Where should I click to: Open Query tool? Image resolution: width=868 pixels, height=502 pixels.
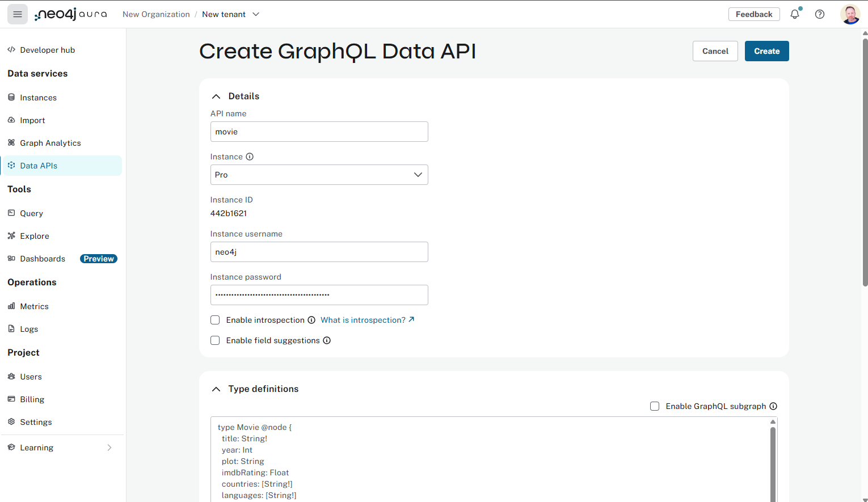(x=32, y=213)
